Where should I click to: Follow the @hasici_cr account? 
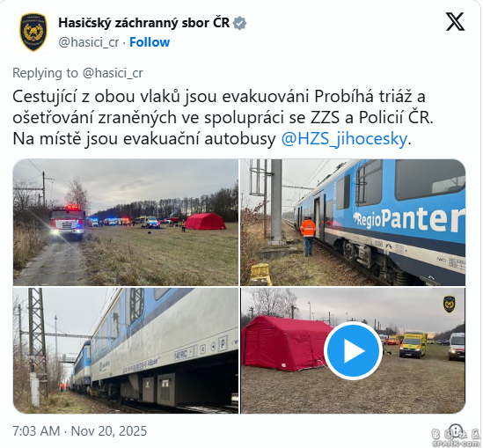coord(150,42)
